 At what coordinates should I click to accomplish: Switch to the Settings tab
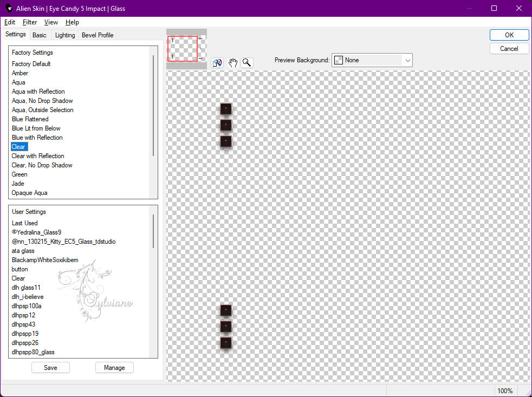tap(15, 34)
